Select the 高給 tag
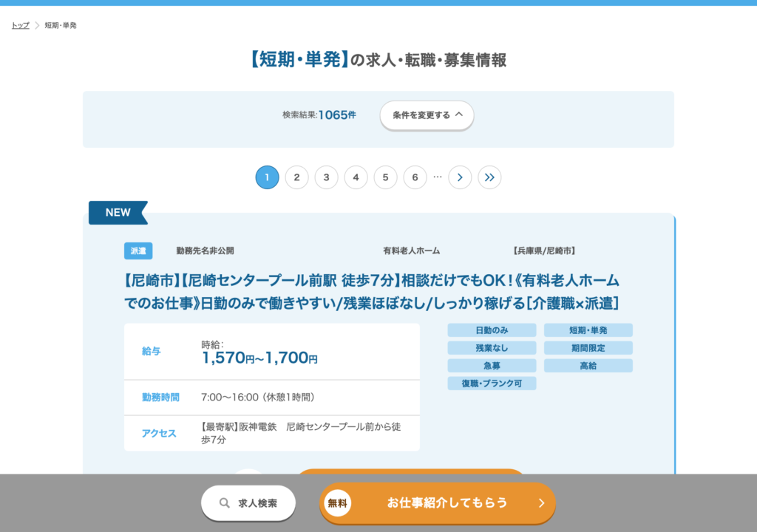The height and width of the screenshot is (532, 757). tap(588, 366)
